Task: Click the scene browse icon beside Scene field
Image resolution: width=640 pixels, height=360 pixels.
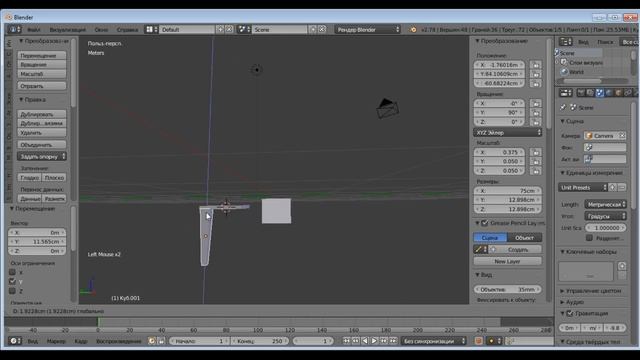Action: (244, 29)
